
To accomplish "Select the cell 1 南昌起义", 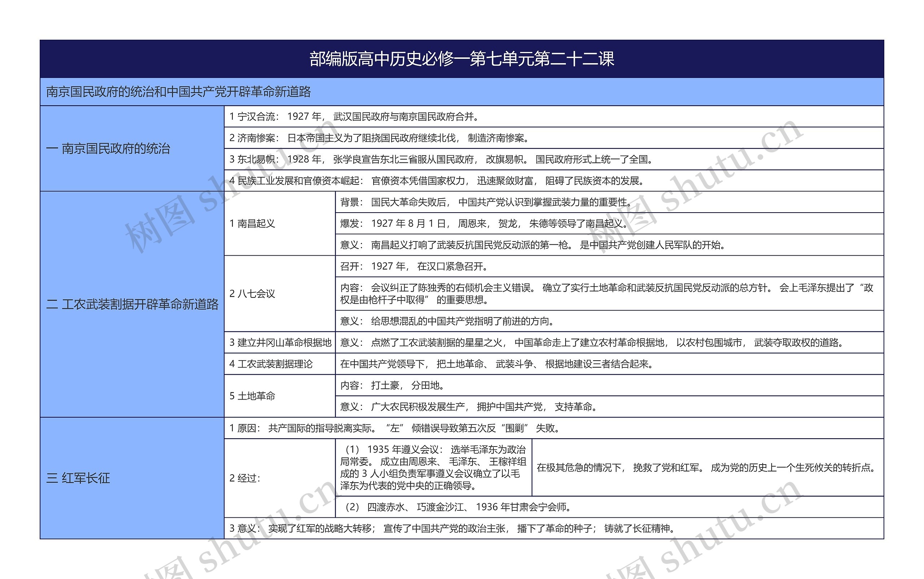I will [279, 223].
